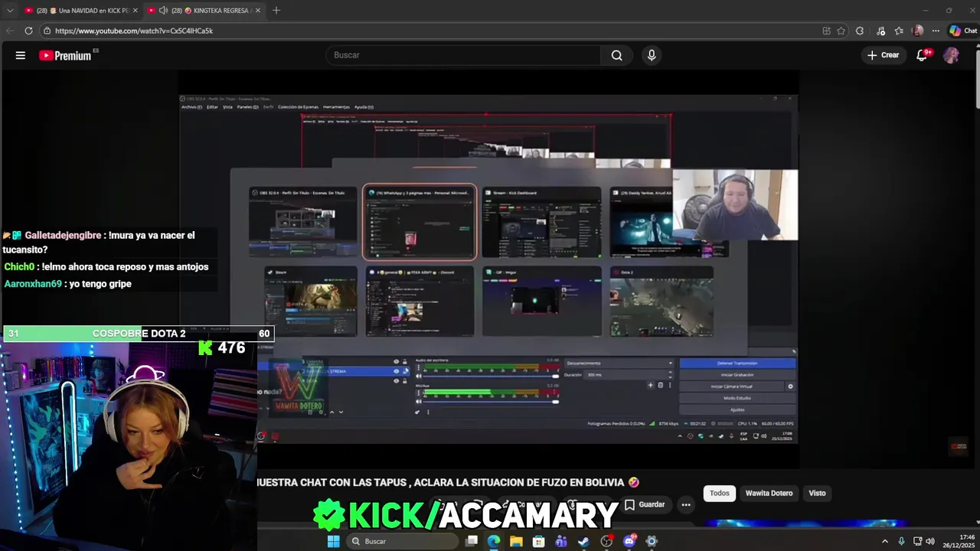Click Modo Estudio in the video's OBS

pos(737,398)
